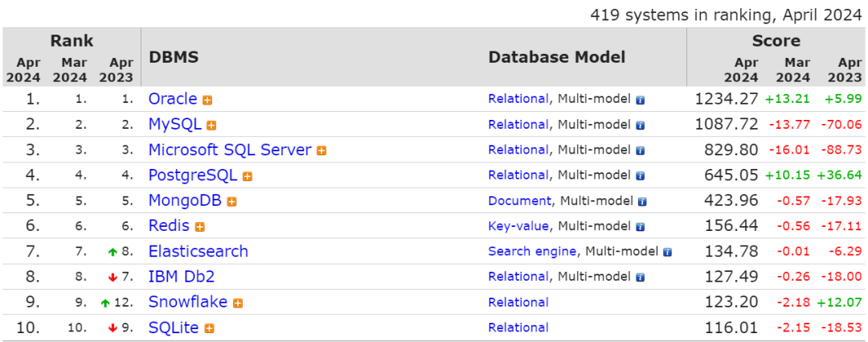
Task: Click the Document model link for MongoDB
Action: [520, 201]
